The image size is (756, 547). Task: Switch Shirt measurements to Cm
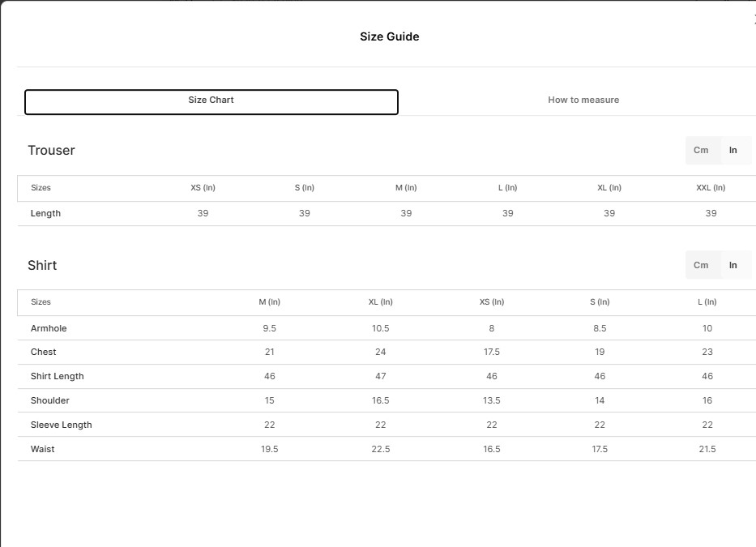701,266
